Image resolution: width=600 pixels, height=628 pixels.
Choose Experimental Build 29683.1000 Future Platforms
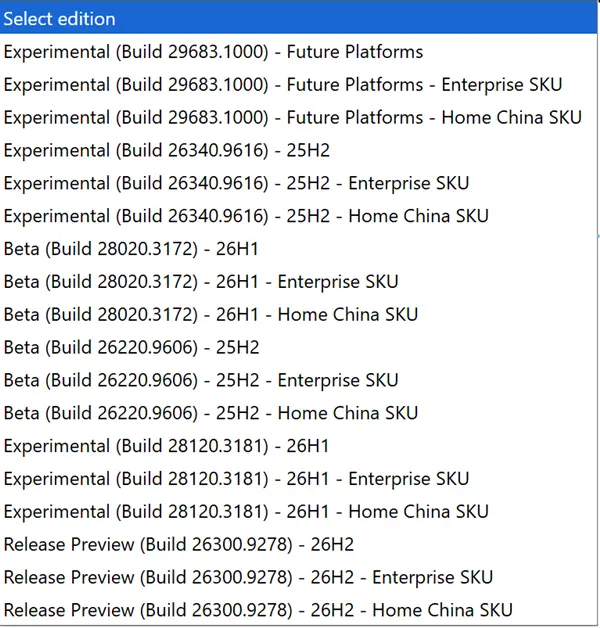click(298, 52)
